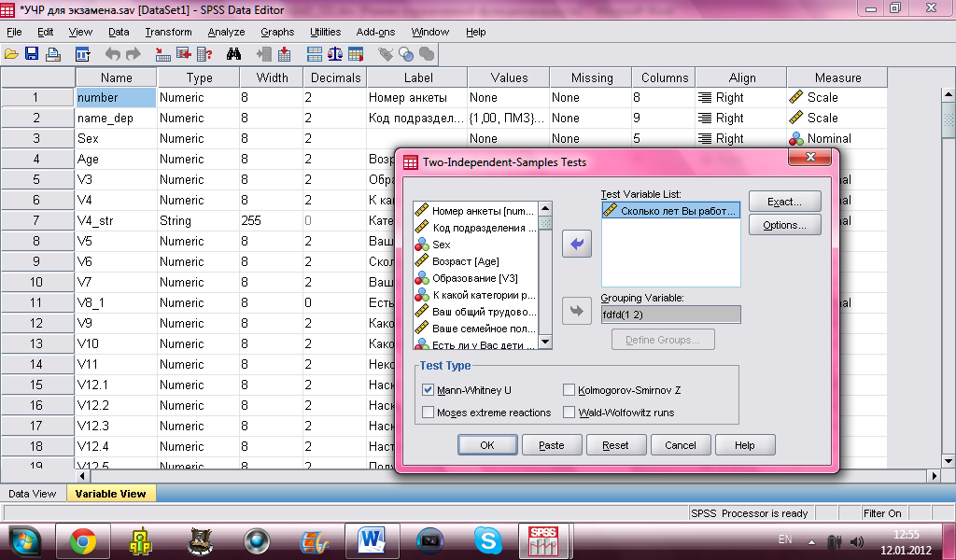This screenshot has width=956, height=560.
Task: Click the Grouping Variable field fdfd(1 2)
Action: [x=670, y=315]
